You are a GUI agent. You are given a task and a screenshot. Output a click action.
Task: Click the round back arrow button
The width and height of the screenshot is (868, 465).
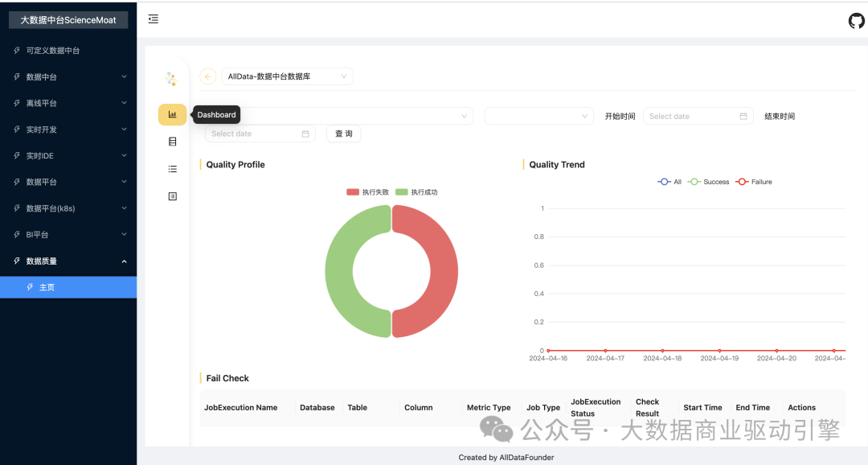coord(208,76)
